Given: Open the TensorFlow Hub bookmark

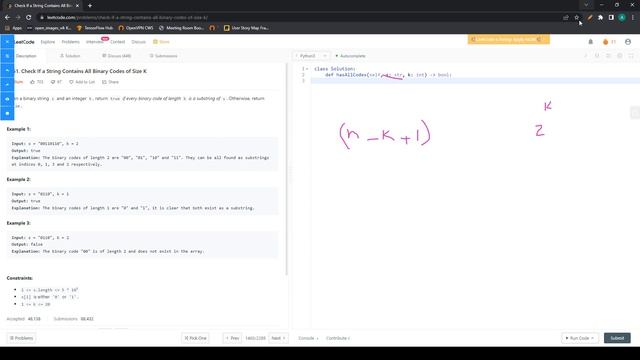Looking at the screenshot, I should pyautogui.click(x=95, y=28).
